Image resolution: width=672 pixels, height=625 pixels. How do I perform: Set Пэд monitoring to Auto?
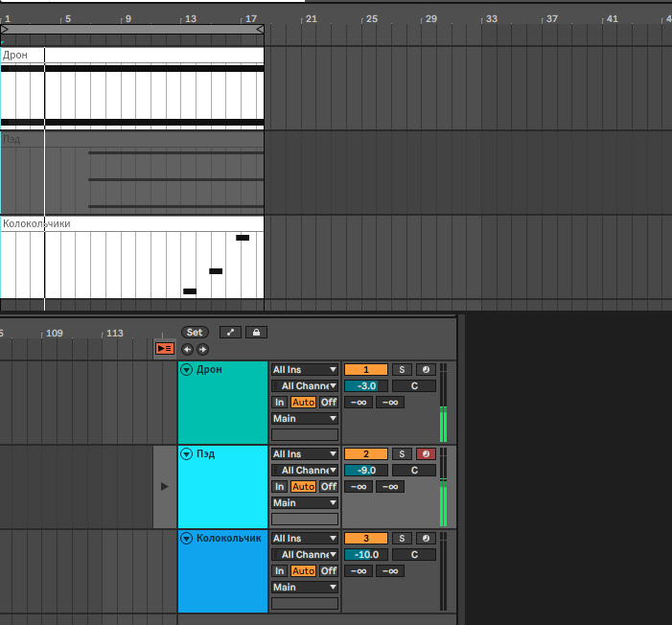click(304, 487)
